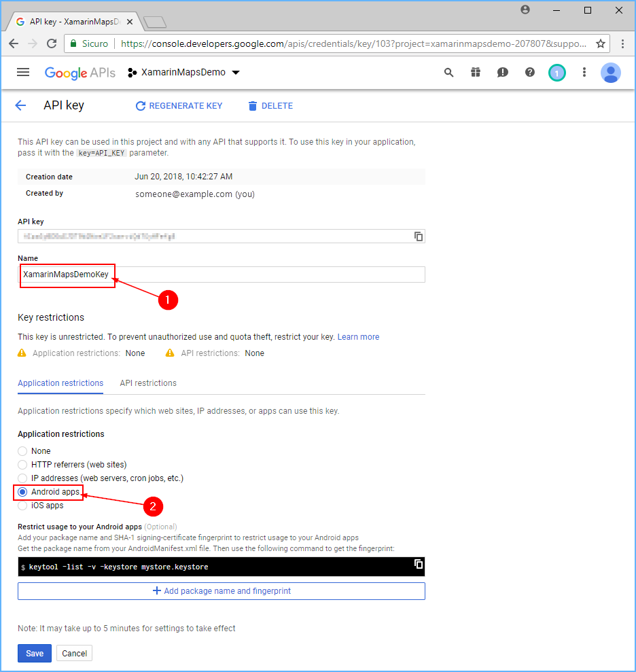Open the three-dot utilities menu in header

tap(584, 73)
